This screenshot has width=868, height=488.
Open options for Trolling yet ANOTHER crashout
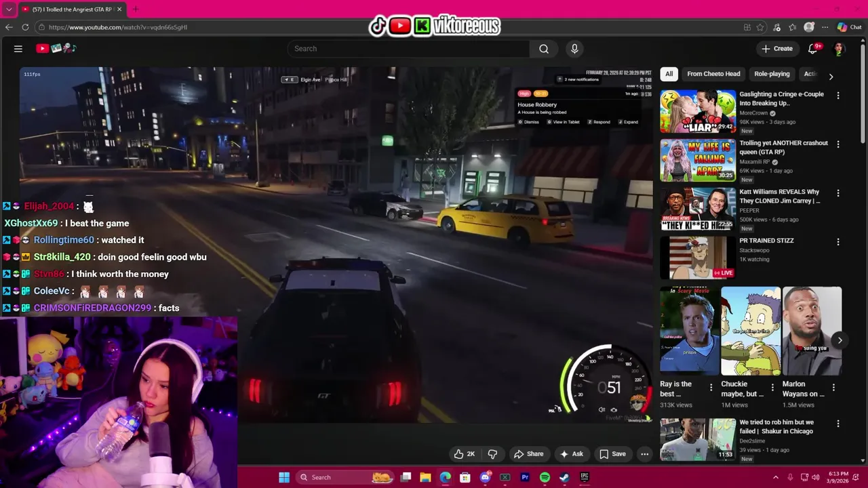pyautogui.click(x=838, y=144)
